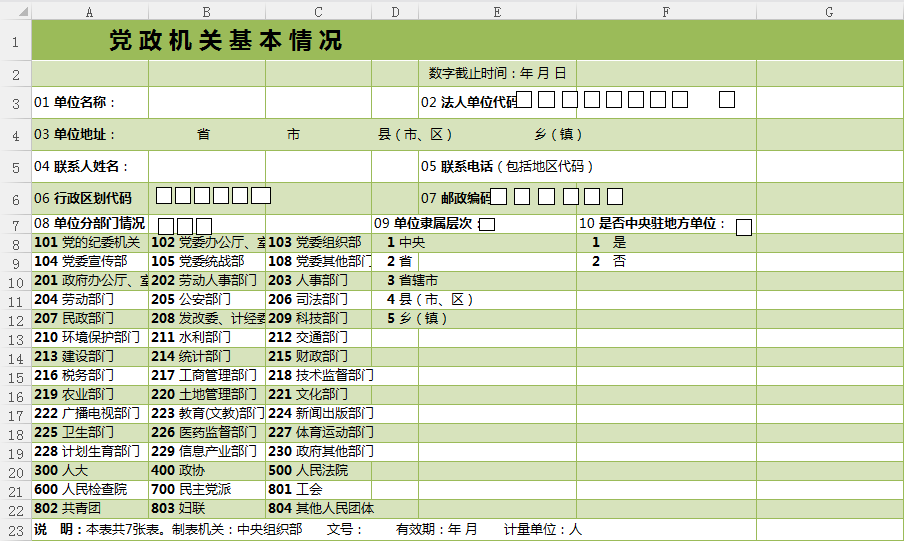
Task: Tick the box next to "09 单位隶属层次"
Action: pyautogui.click(x=488, y=225)
